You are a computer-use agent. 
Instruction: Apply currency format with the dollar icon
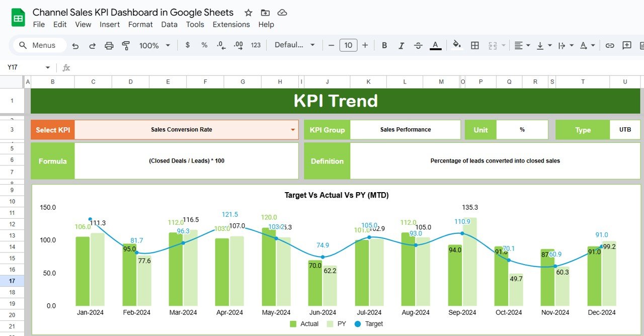click(188, 45)
